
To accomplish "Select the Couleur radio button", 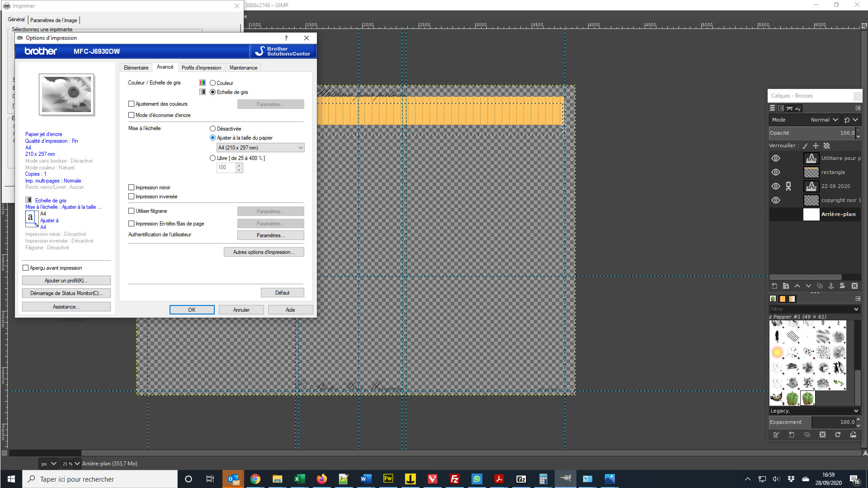I will click(212, 83).
